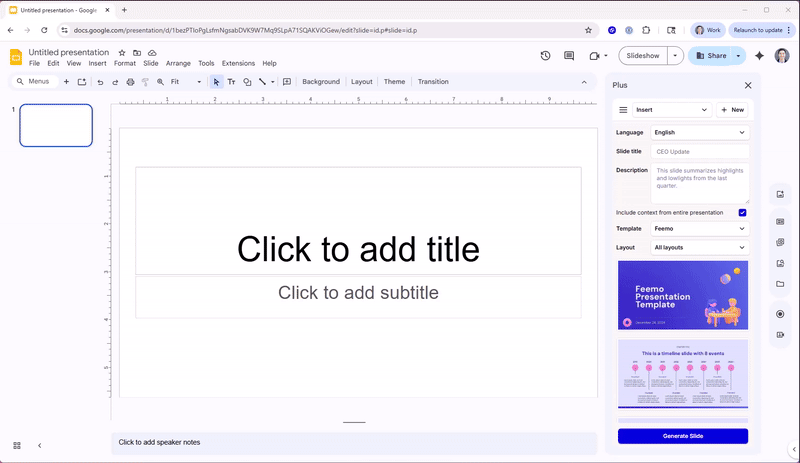Open the Layout dropdown showing All layouts
This screenshot has height=463, width=800.
pos(699,247)
